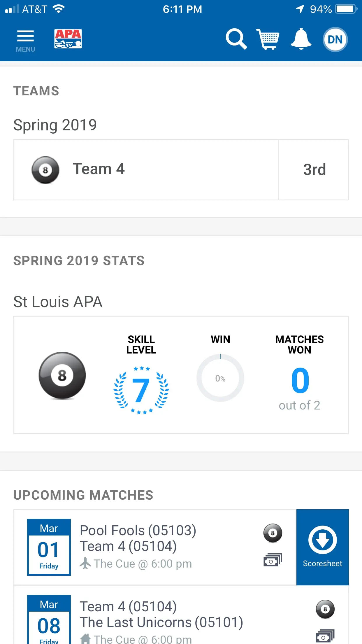
Task: Tap the 3rd place standing box
Action: pyautogui.click(x=314, y=169)
